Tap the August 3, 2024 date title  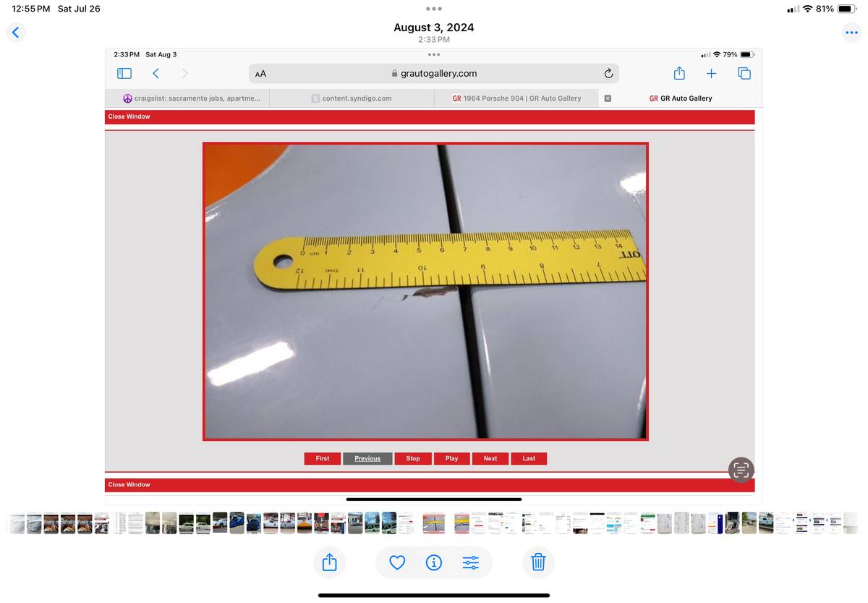tap(434, 28)
